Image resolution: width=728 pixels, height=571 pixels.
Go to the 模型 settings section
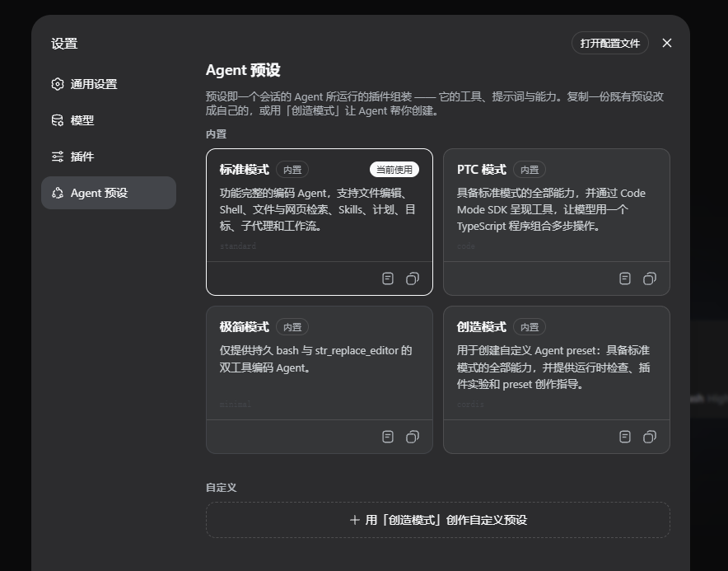click(x=109, y=120)
